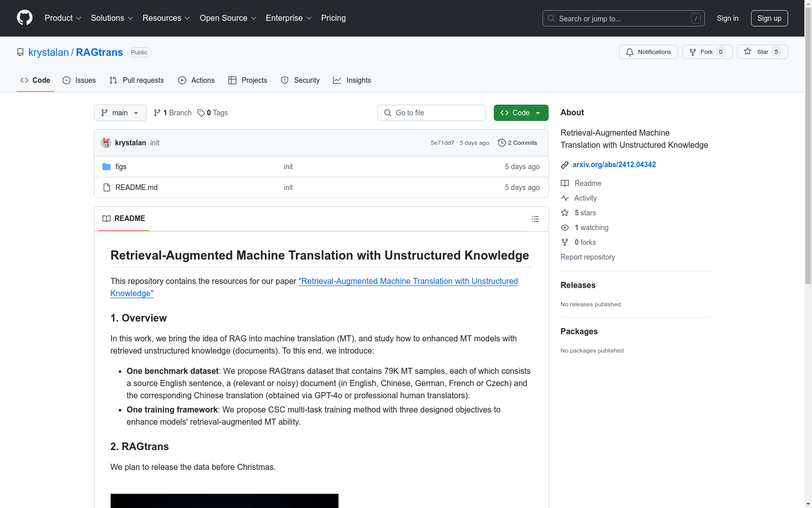812x508 pixels.
Task: Expand the Resources menu
Action: pos(166,18)
